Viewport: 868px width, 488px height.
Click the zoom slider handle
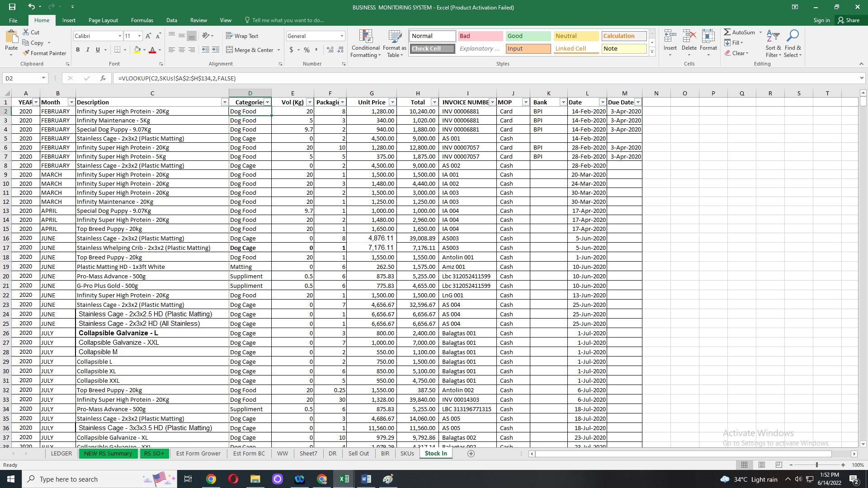click(816, 465)
